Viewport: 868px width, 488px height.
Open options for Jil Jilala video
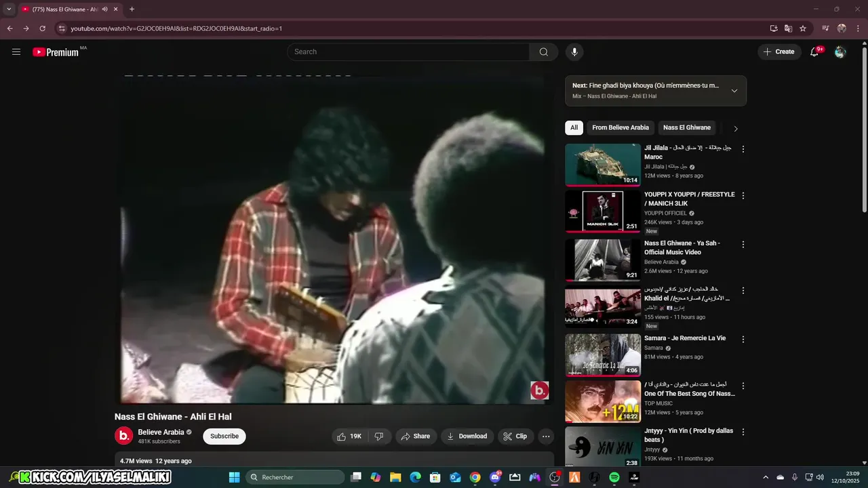(x=743, y=149)
